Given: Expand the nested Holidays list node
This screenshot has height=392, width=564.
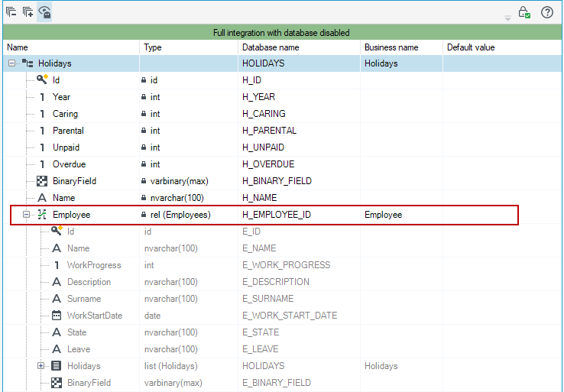Looking at the screenshot, I should pos(41,366).
